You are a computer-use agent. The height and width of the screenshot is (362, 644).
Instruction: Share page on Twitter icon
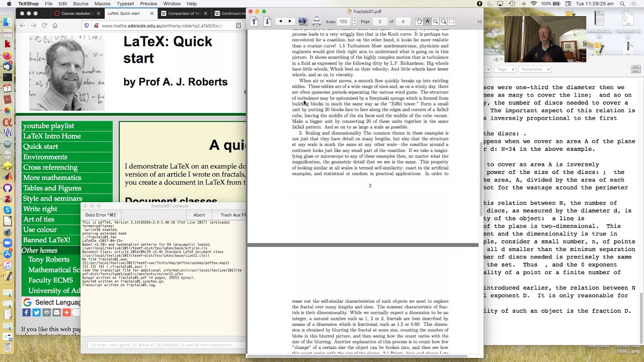36,313
